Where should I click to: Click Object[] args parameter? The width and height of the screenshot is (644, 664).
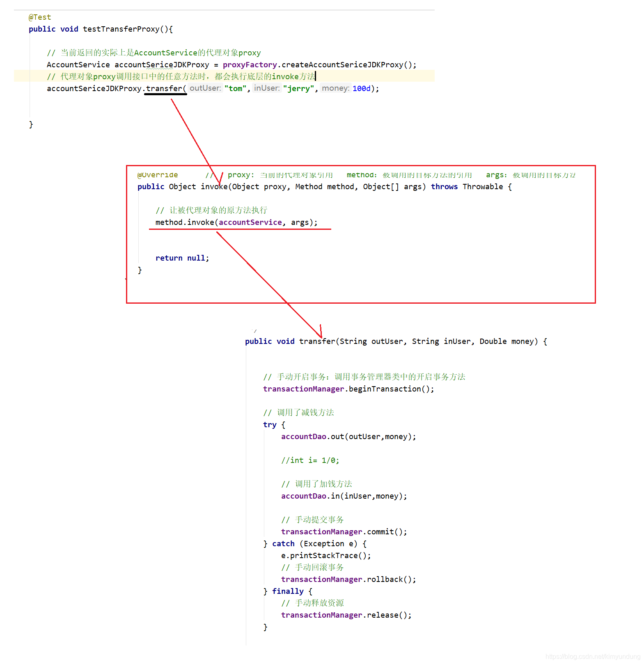click(392, 187)
